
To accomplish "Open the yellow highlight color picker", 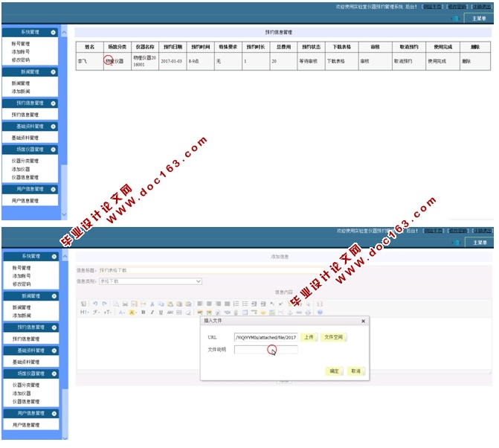I will tap(132, 313).
